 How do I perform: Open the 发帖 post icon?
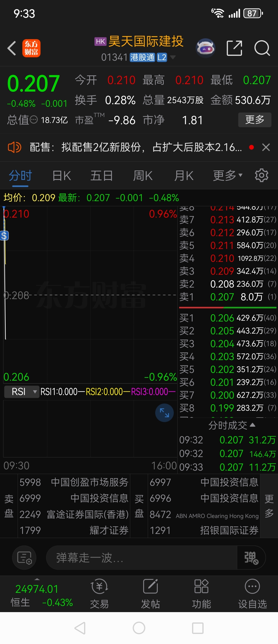pos(150,594)
